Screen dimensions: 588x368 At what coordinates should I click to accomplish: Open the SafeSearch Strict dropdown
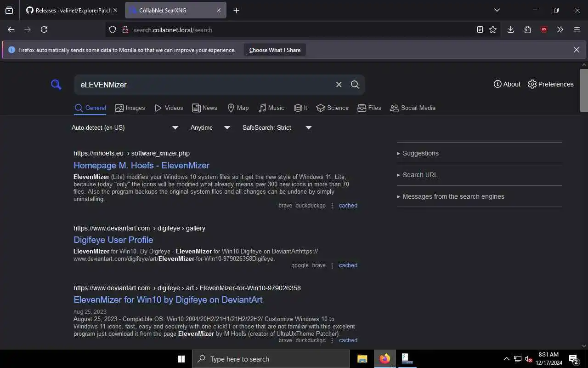click(x=277, y=127)
